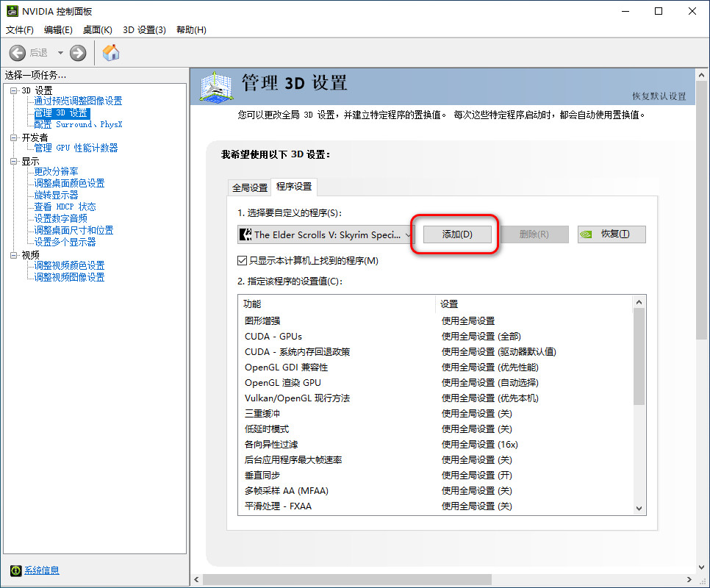The width and height of the screenshot is (710, 588).
Task: Open the 系统信息 link
Action: pyautogui.click(x=41, y=570)
